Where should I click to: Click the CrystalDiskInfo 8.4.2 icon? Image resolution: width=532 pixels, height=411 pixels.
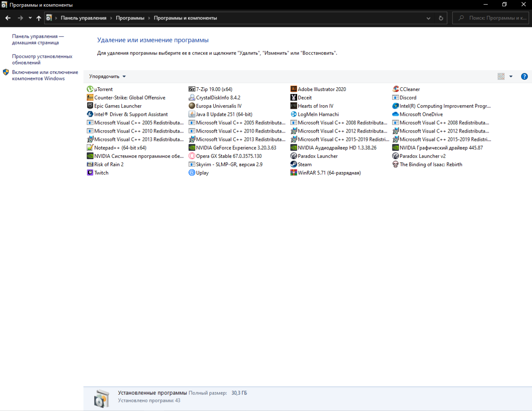click(192, 97)
